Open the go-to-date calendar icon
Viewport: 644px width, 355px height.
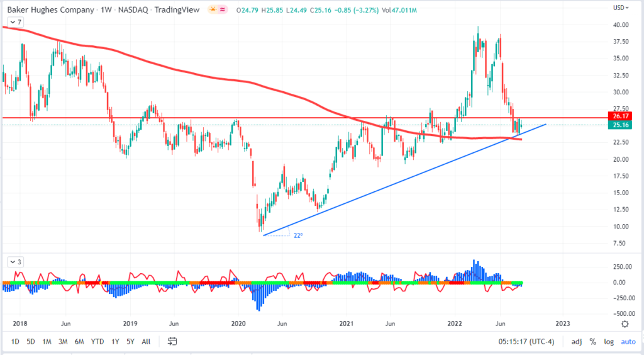point(172,341)
